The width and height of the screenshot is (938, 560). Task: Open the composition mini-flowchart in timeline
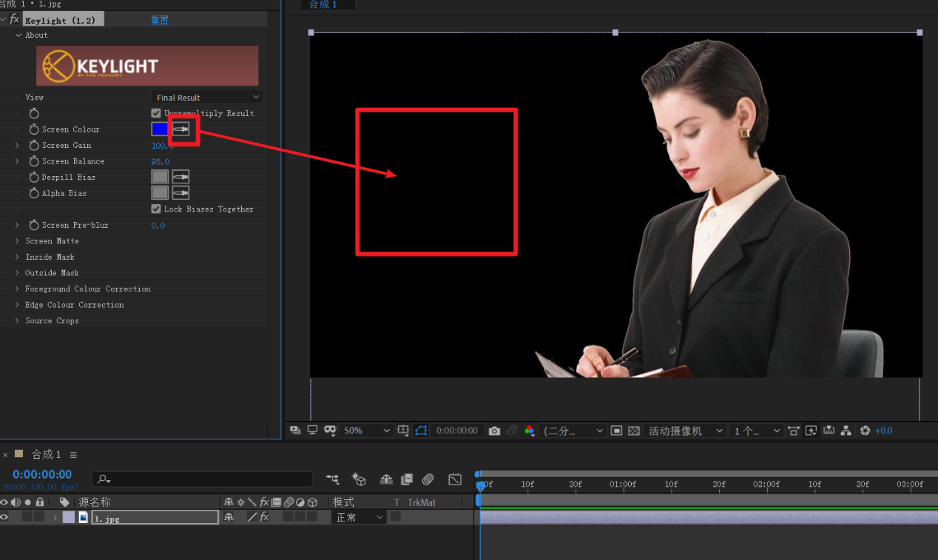(333, 479)
